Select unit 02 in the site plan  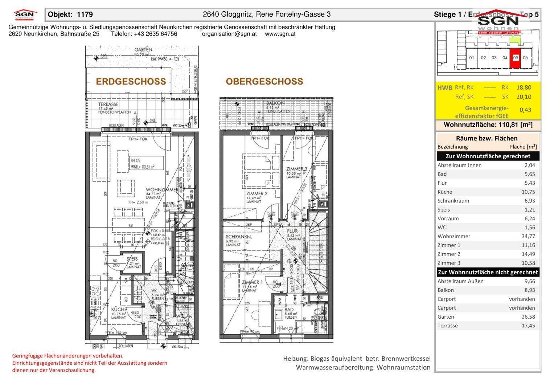point(483,58)
